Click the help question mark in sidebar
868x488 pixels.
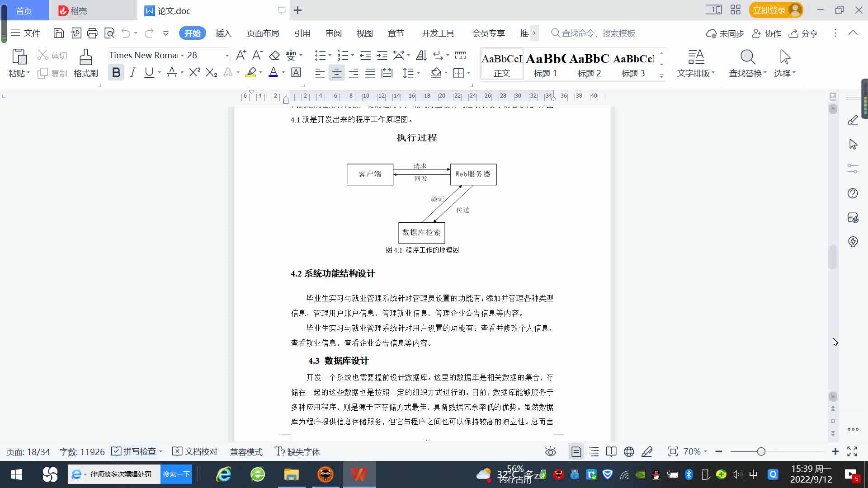tap(853, 193)
